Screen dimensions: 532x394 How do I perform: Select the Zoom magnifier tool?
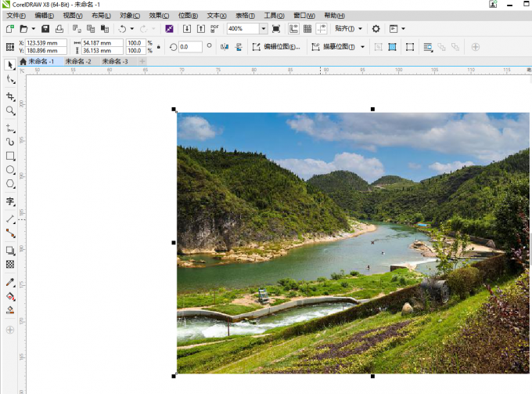[x=10, y=111]
